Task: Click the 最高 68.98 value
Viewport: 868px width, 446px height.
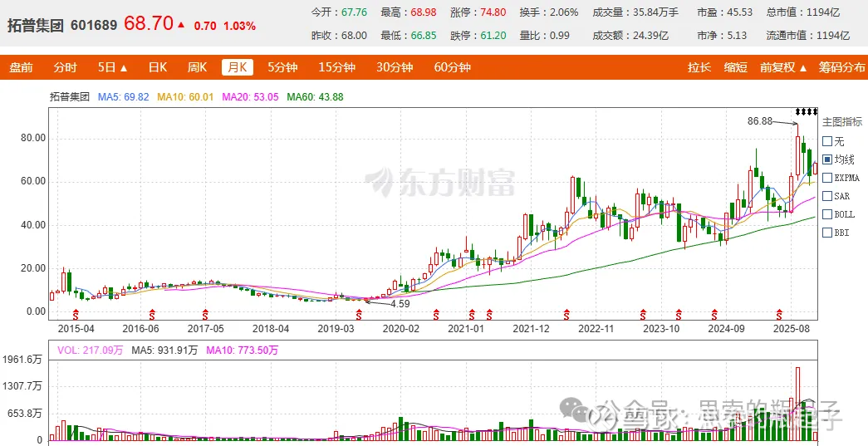Action: [x=424, y=12]
